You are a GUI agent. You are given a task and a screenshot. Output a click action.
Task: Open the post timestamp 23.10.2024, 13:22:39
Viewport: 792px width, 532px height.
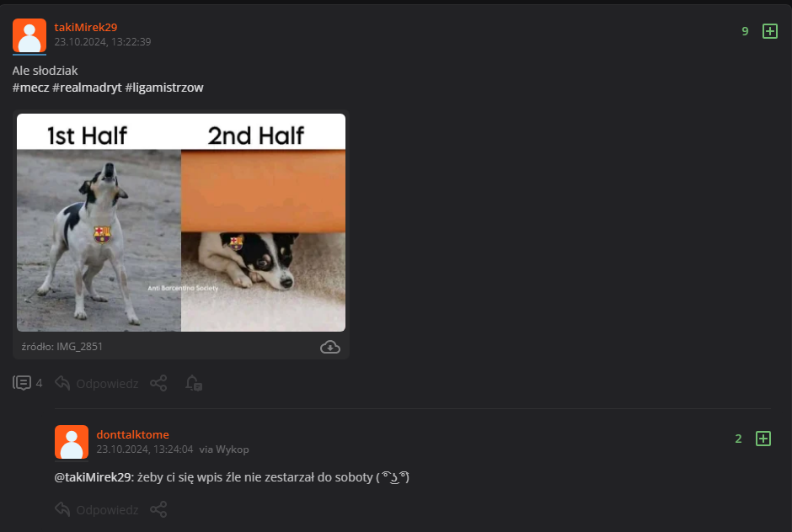(x=103, y=42)
